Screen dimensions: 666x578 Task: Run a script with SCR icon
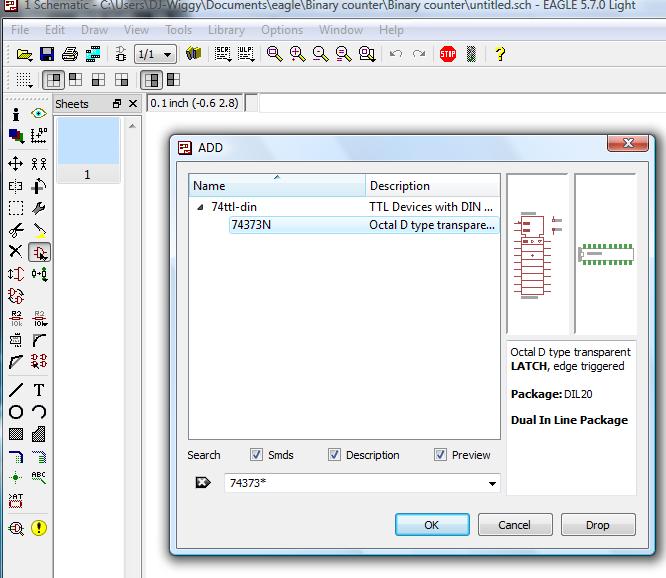click(223, 54)
